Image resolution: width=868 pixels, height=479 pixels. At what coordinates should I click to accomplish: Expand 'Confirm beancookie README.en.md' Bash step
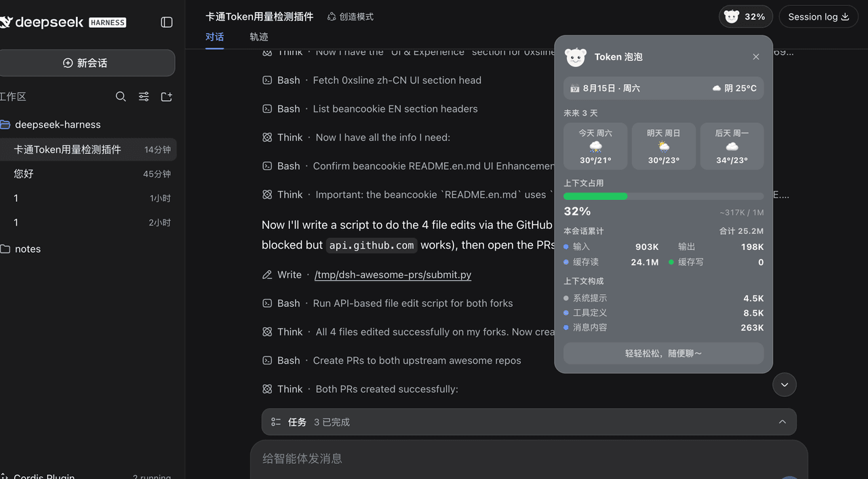tap(409, 166)
